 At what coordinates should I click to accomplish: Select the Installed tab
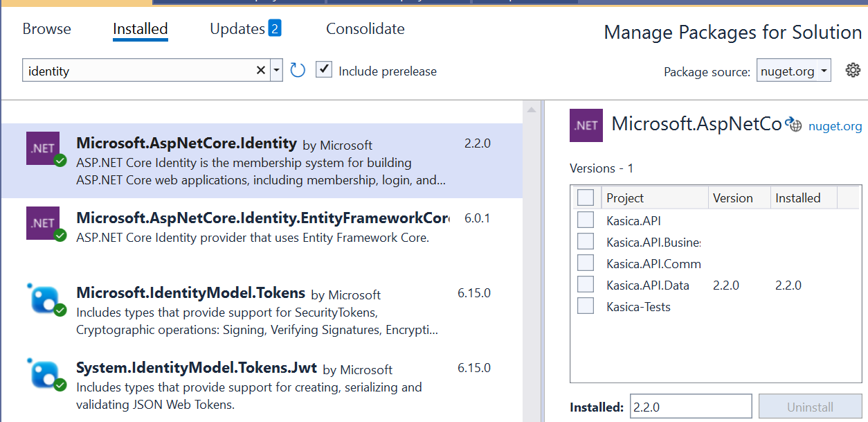[x=141, y=29]
